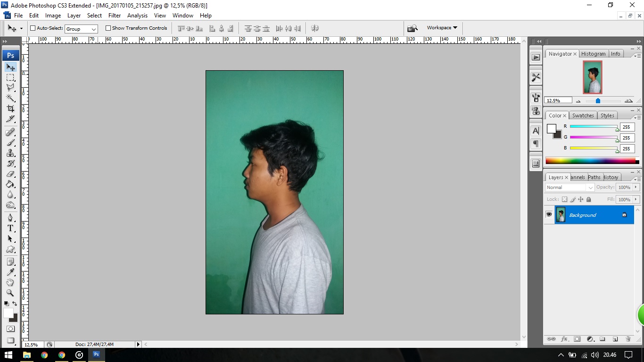This screenshot has width=644, height=362.
Task: Hide the Background layer visibility eye
Action: 549,215
